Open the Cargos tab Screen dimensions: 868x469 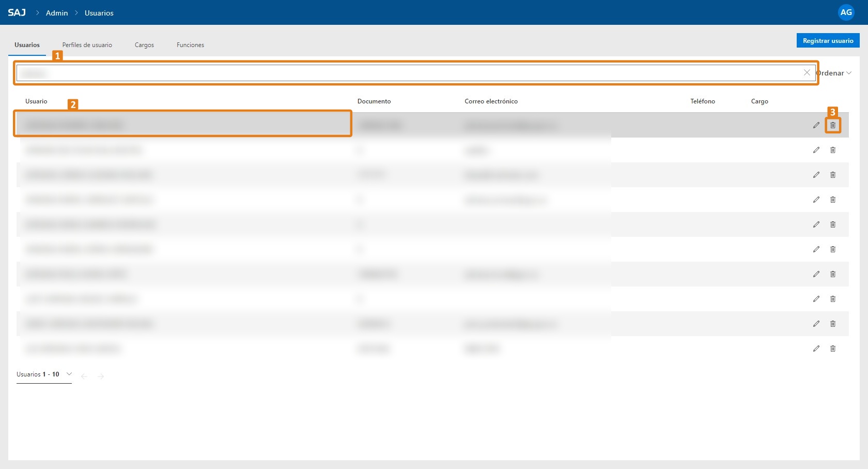click(x=144, y=45)
